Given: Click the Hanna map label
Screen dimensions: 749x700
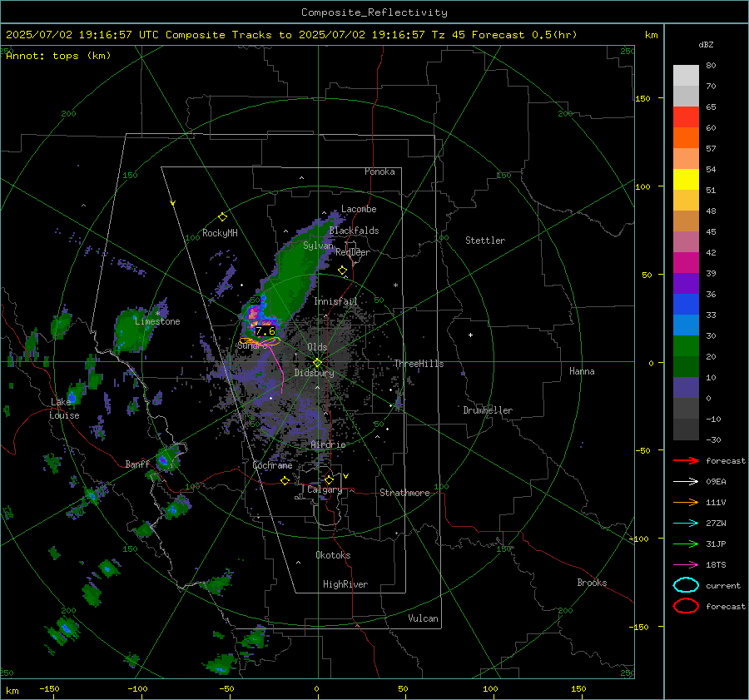Looking at the screenshot, I should tap(582, 371).
